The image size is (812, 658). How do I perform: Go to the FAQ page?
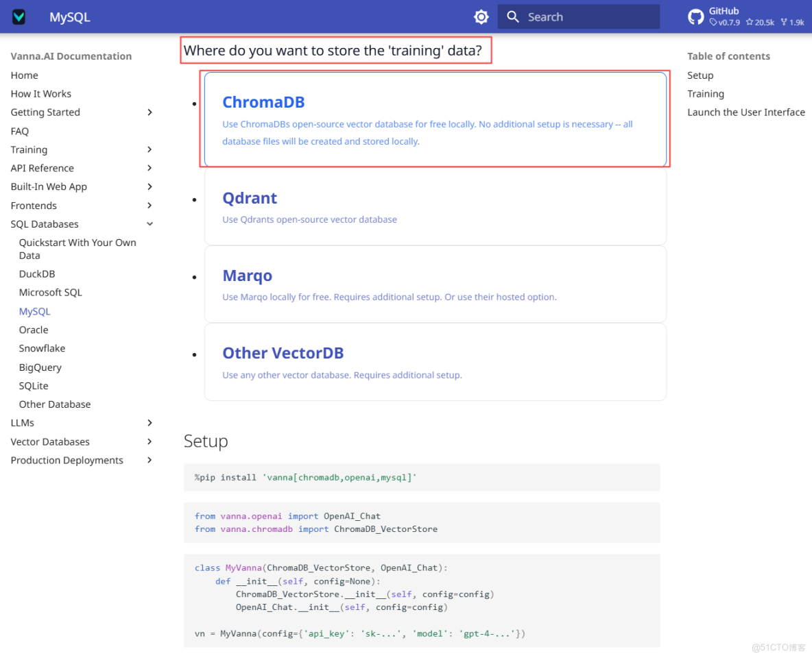20,131
